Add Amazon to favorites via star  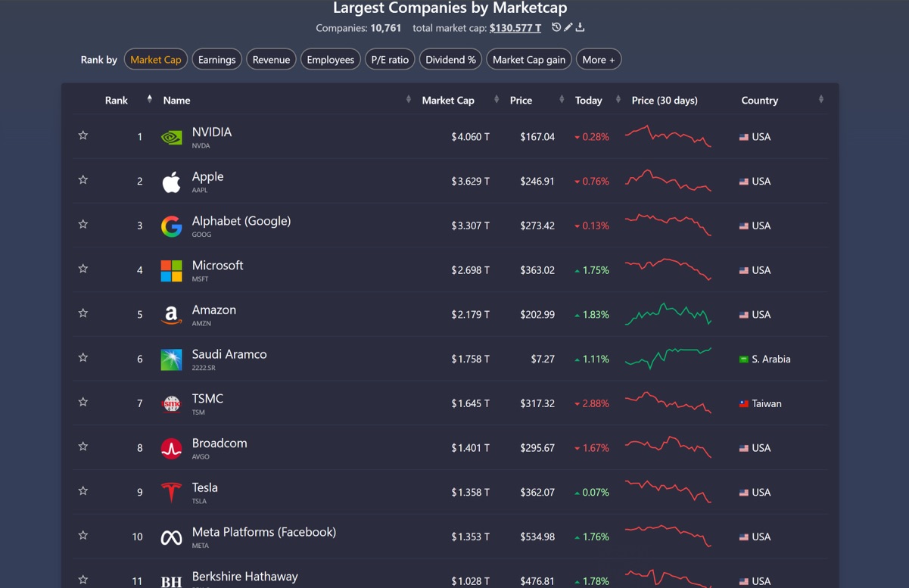(83, 313)
